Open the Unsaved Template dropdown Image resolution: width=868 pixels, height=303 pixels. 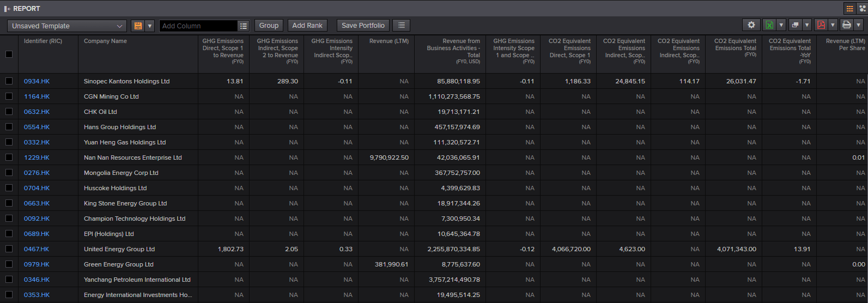tap(67, 26)
